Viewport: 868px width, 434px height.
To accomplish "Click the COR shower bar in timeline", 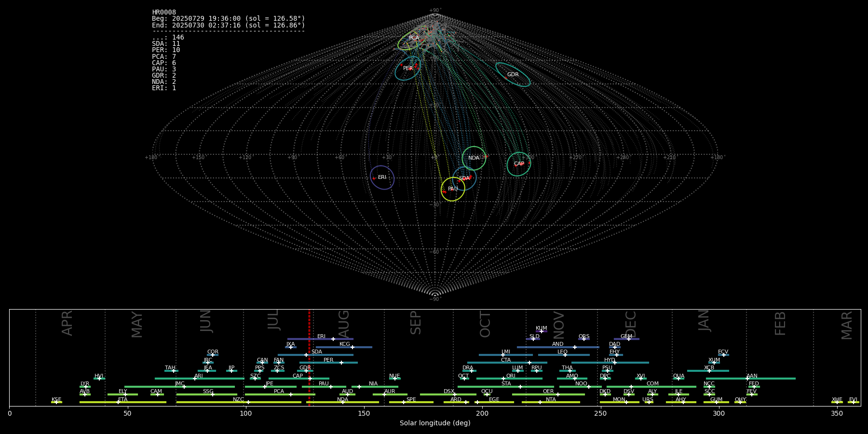I will click(213, 355).
